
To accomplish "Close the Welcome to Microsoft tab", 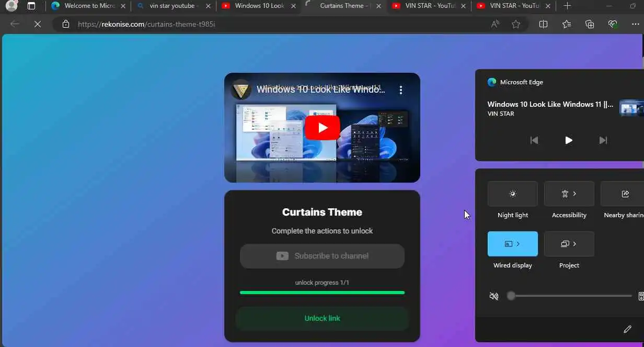I will (x=122, y=6).
